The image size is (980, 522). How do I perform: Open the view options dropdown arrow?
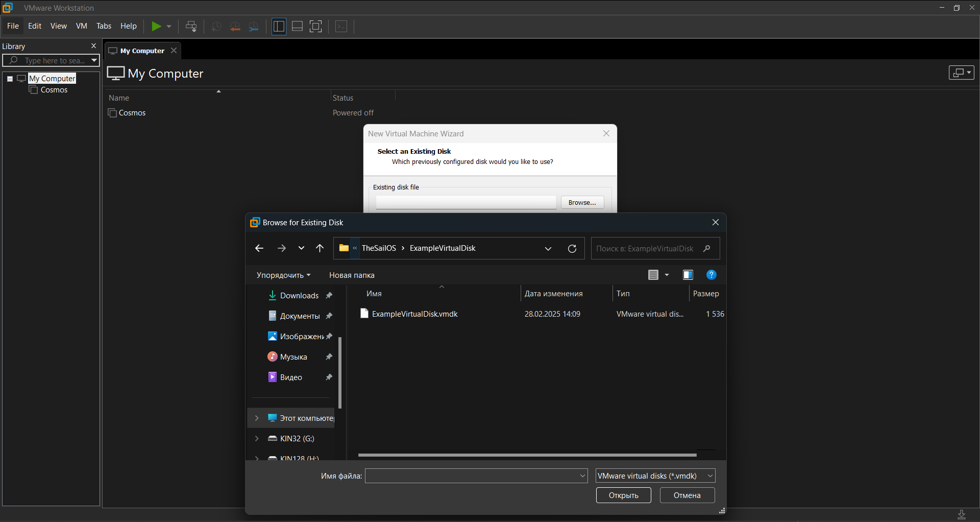(x=667, y=275)
